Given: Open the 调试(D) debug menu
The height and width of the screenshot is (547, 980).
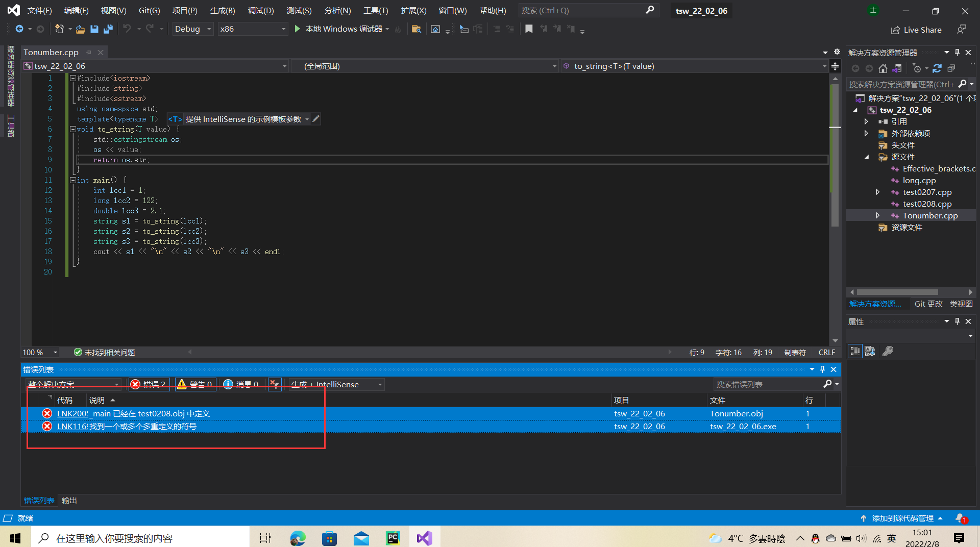Looking at the screenshot, I should 261,11.
